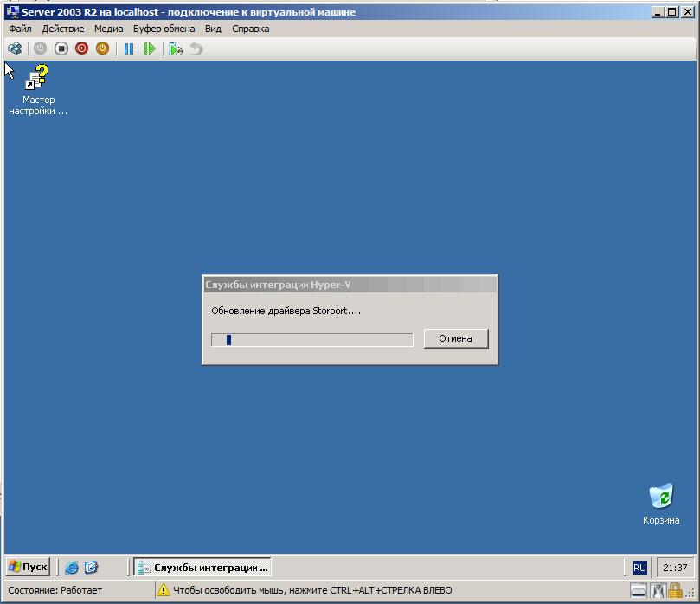The width and height of the screenshot is (700, 604).
Task: Turn off the virtual machine with the stop icon
Action: point(61,48)
